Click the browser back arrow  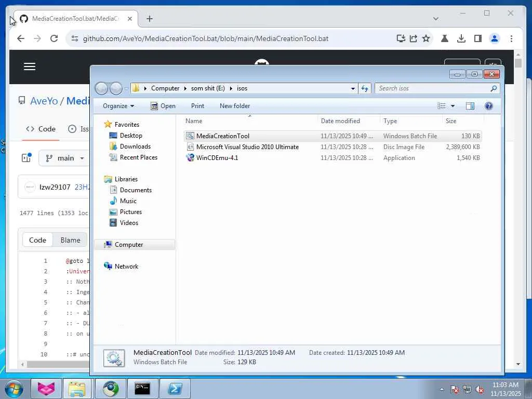(x=21, y=38)
